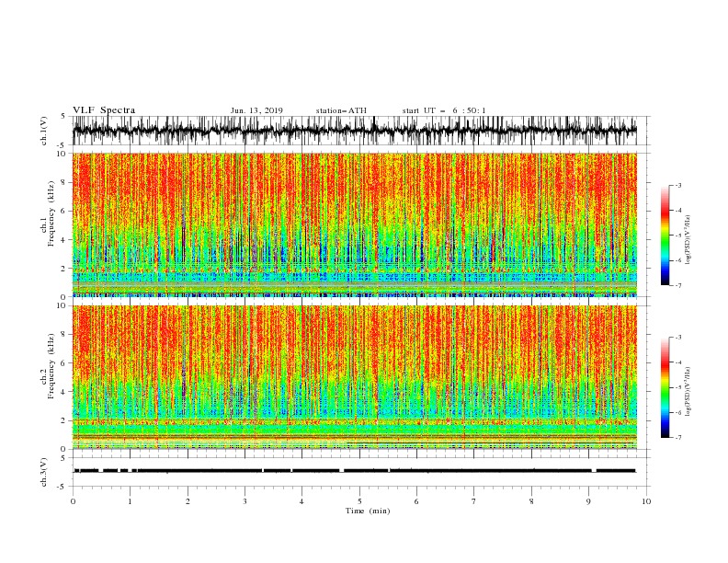Click time axis tick label "6"
The width and height of the screenshot is (728, 563).
pos(416,501)
